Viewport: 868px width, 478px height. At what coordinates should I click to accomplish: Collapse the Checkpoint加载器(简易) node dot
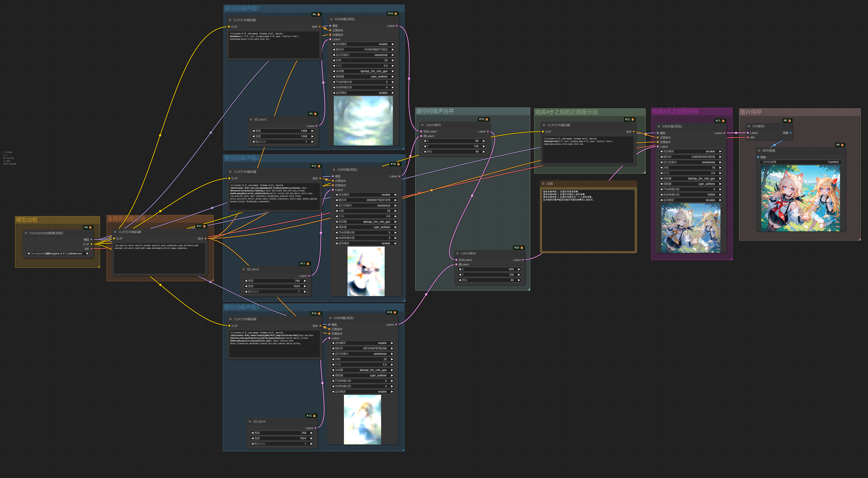tap(26, 233)
